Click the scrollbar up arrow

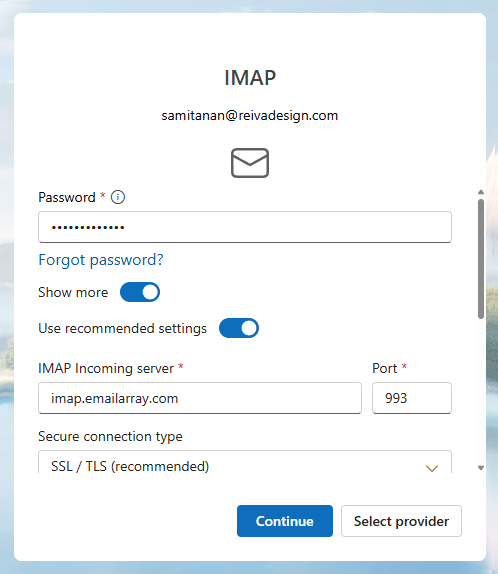tap(481, 192)
